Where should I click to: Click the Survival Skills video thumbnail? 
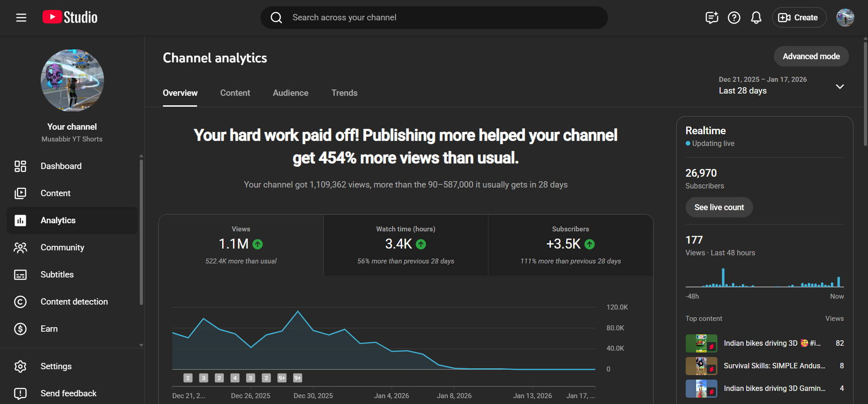(701, 366)
